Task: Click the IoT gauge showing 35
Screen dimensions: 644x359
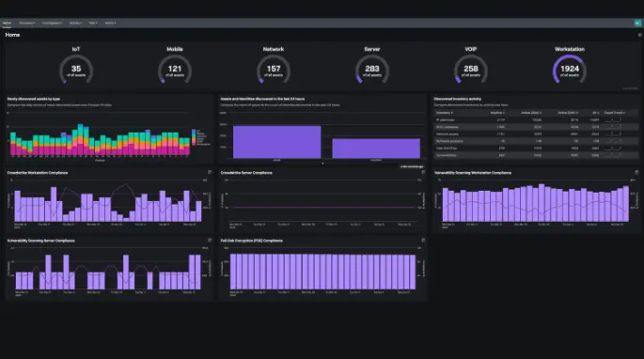Action: tap(76, 69)
